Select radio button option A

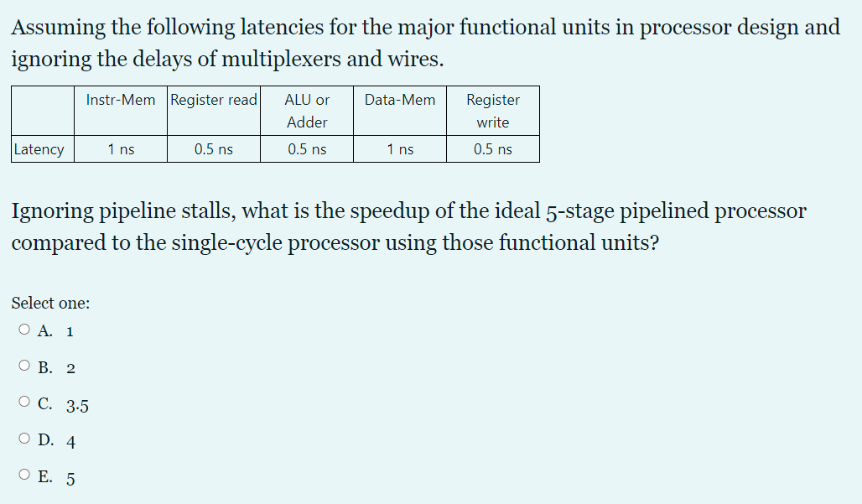click(23, 328)
